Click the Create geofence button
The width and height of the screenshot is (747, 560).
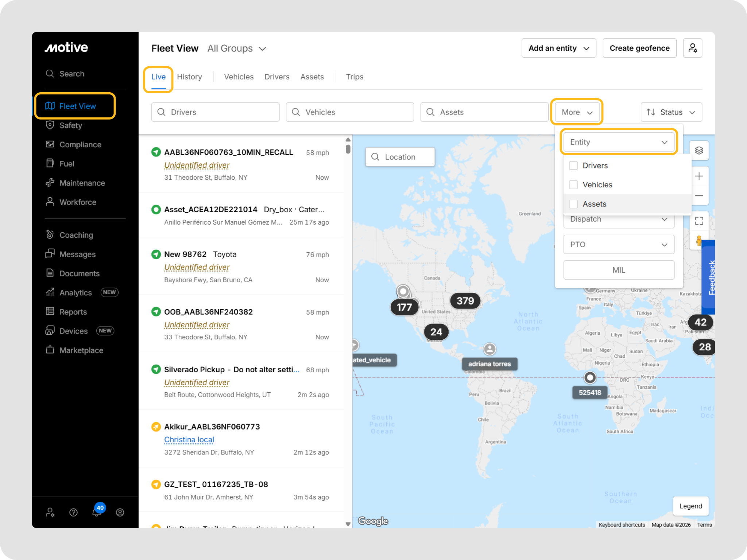tap(639, 48)
